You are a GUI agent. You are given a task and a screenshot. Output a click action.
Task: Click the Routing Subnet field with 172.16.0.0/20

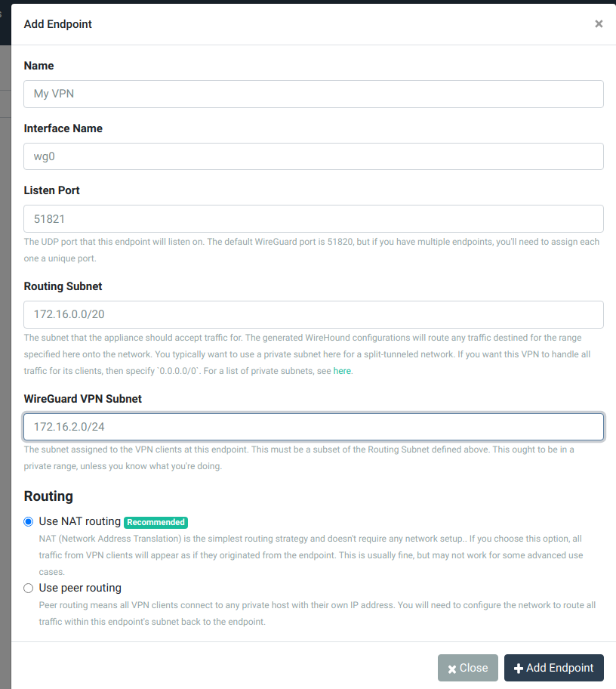(313, 314)
